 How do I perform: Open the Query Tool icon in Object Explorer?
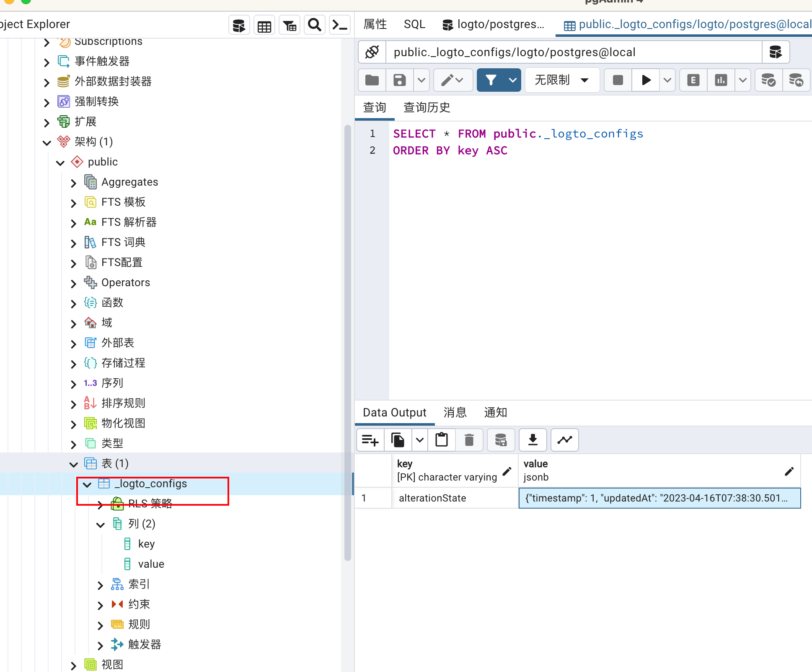(239, 26)
